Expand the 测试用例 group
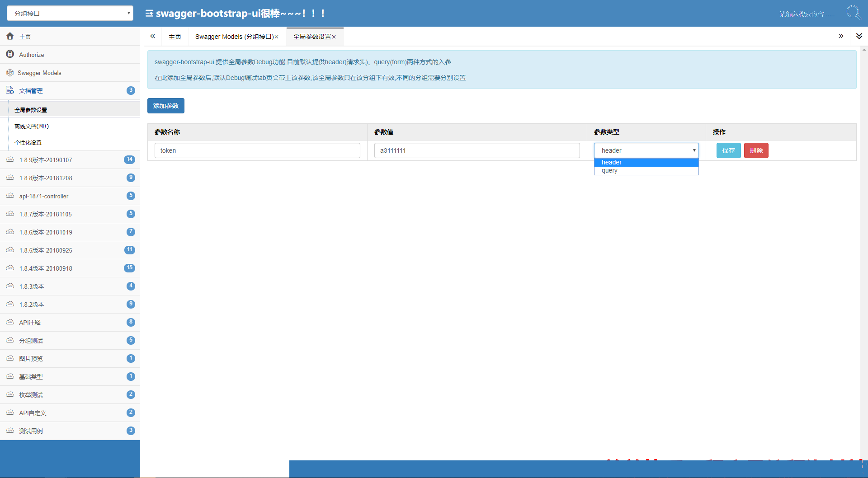 [x=70, y=431]
